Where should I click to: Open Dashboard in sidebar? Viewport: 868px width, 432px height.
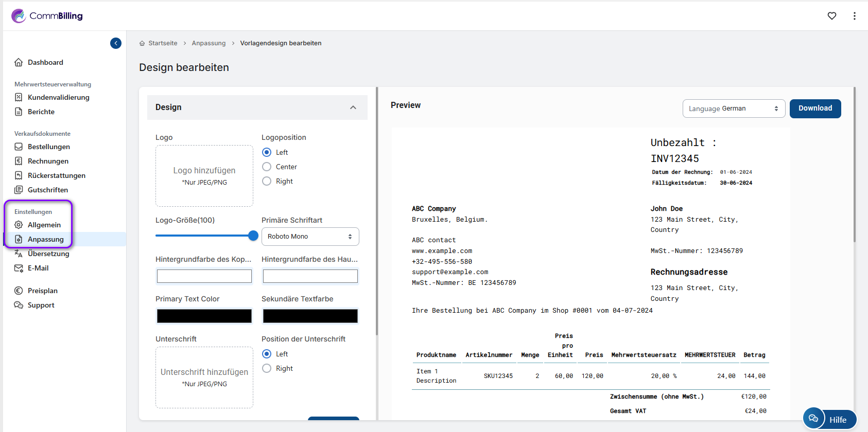45,62
